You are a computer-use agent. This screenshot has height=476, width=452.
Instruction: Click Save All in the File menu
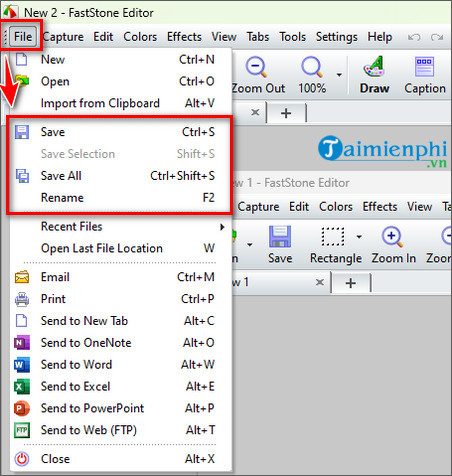(120, 176)
